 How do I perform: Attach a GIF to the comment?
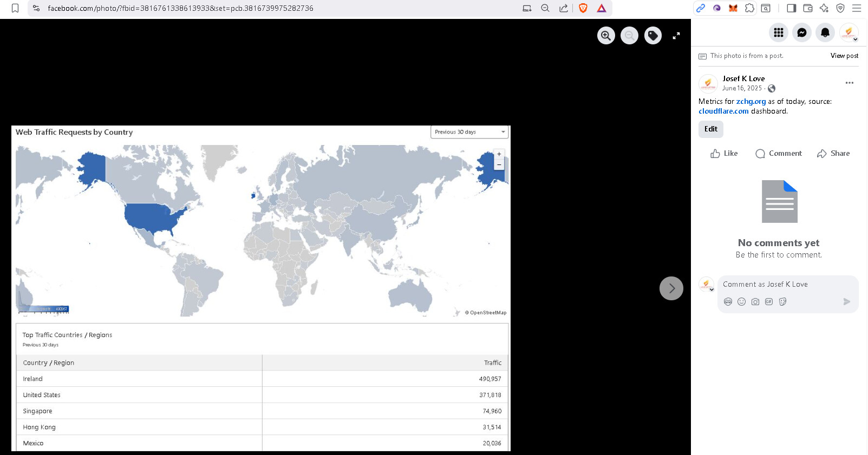[769, 302]
